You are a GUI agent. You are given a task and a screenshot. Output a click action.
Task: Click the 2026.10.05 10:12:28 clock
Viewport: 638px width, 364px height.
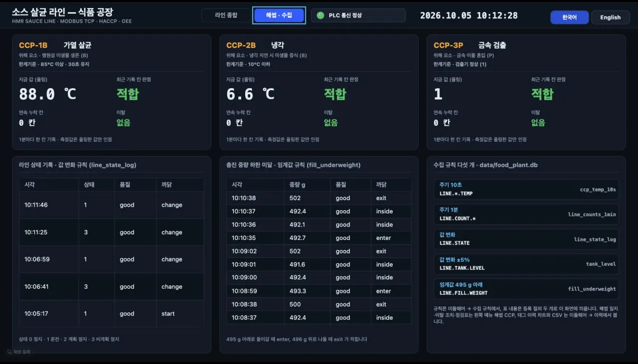pyautogui.click(x=469, y=15)
